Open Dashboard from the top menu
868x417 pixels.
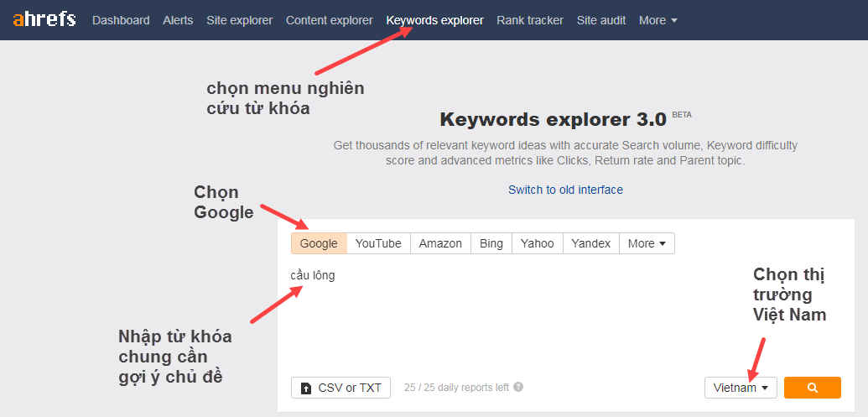tap(121, 20)
